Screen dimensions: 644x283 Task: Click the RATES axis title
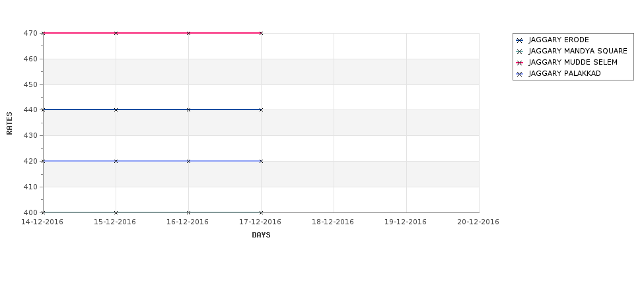point(9,123)
